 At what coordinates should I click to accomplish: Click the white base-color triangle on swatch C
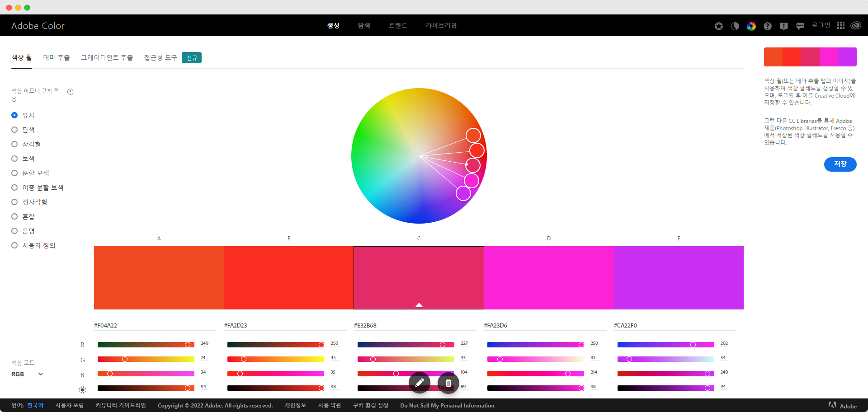click(419, 305)
